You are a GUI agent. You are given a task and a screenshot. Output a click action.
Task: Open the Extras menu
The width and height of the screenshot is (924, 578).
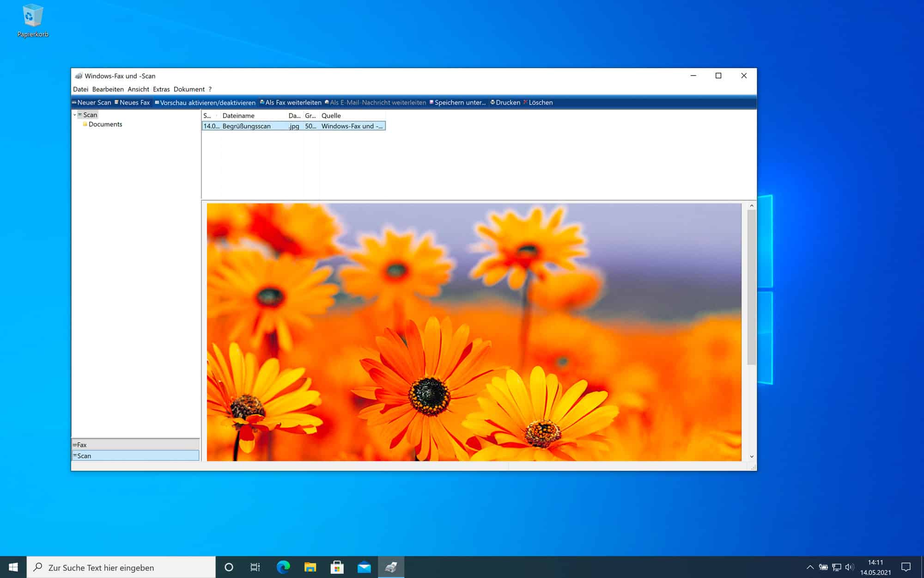coord(161,89)
